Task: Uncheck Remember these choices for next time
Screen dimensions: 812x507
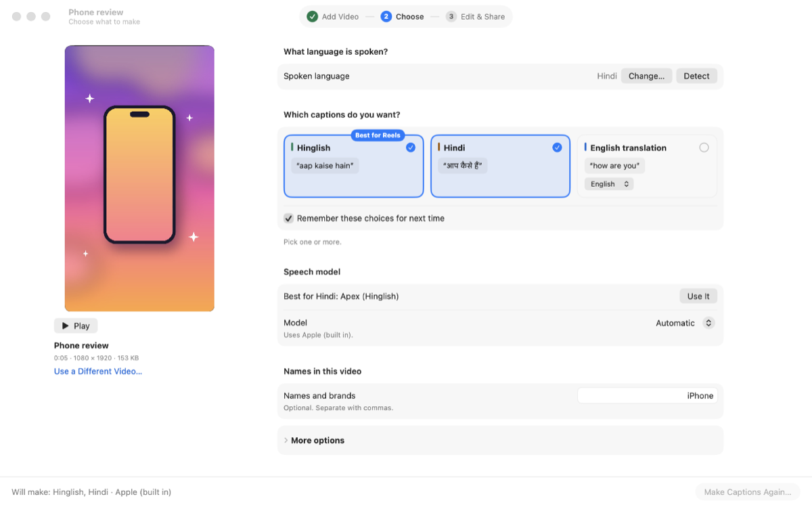Action: (289, 219)
